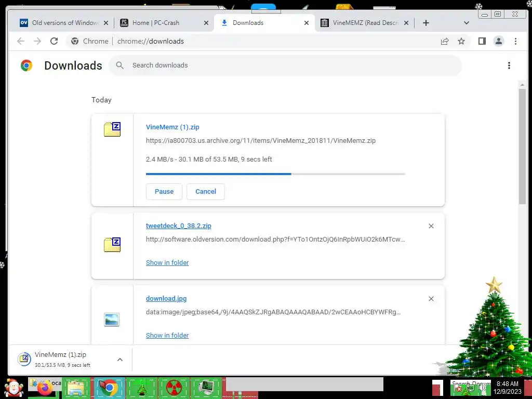Click the tweetdeck oldversion.com source URL
Image resolution: width=532 pixels, height=399 pixels.
(x=275, y=239)
